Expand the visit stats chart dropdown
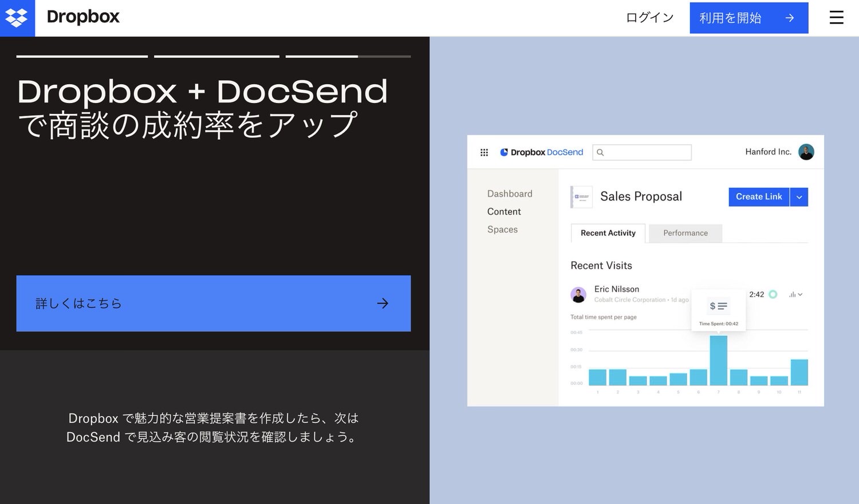 pos(795,294)
